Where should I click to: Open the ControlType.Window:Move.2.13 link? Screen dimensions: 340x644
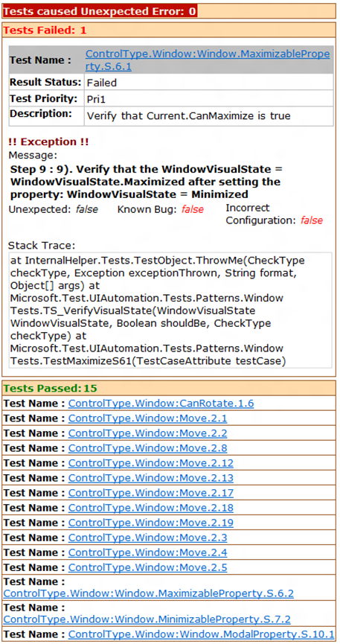[151, 478]
